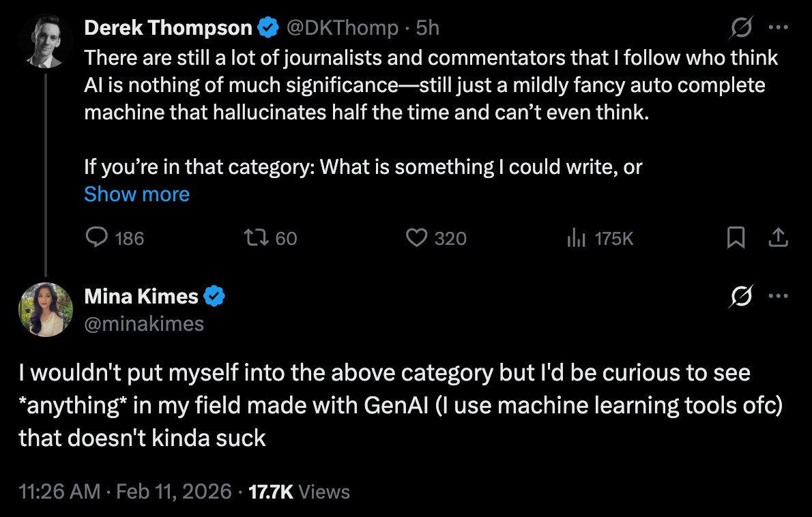Like Derek Thompson's tweet via heart icon

point(416,237)
